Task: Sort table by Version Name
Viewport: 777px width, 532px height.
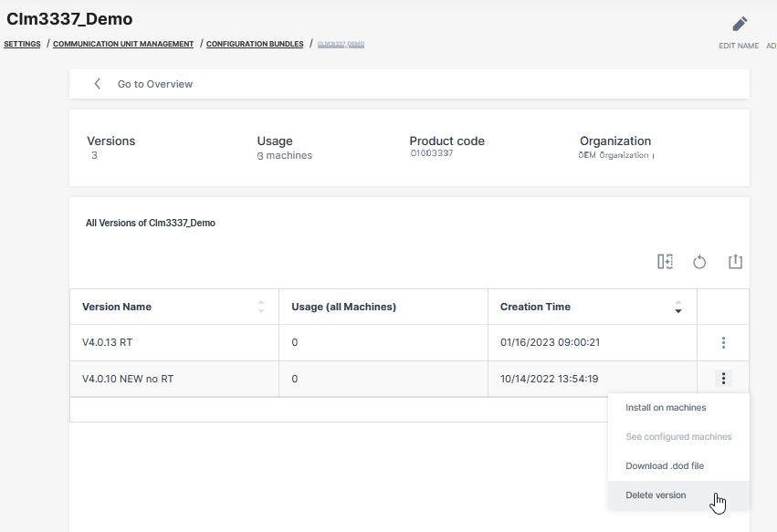Action: (x=261, y=307)
